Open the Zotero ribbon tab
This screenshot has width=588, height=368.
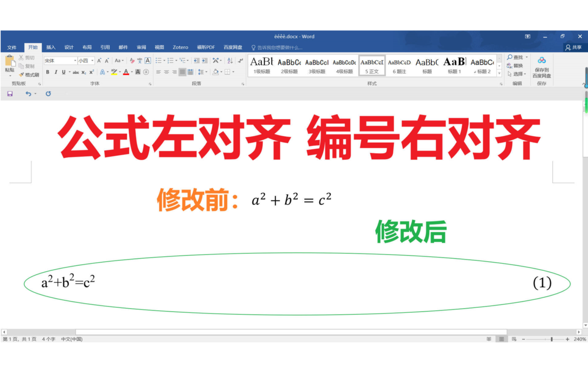pos(180,47)
